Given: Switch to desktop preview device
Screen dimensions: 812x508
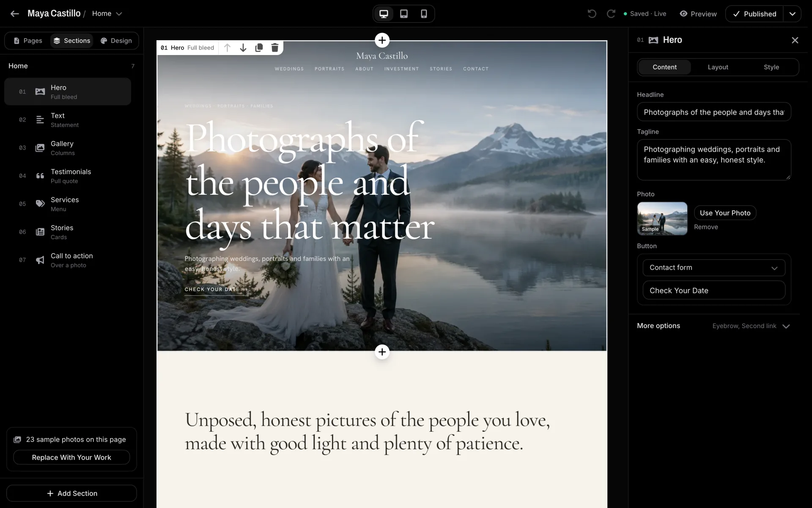Looking at the screenshot, I should (x=384, y=14).
